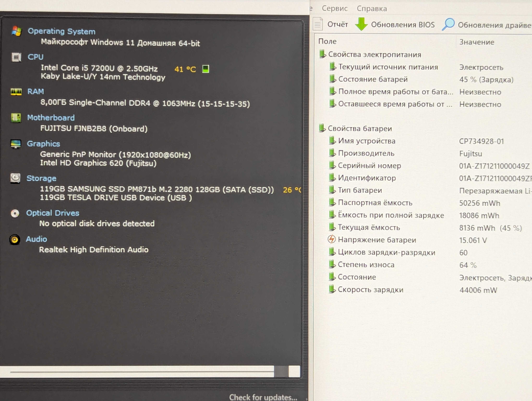Click the green CPU temperature indicator icon

point(205,69)
